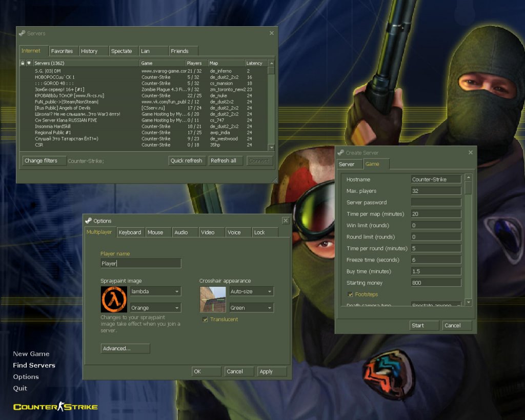Switch to the Audio tab in Options

pyautogui.click(x=185, y=232)
